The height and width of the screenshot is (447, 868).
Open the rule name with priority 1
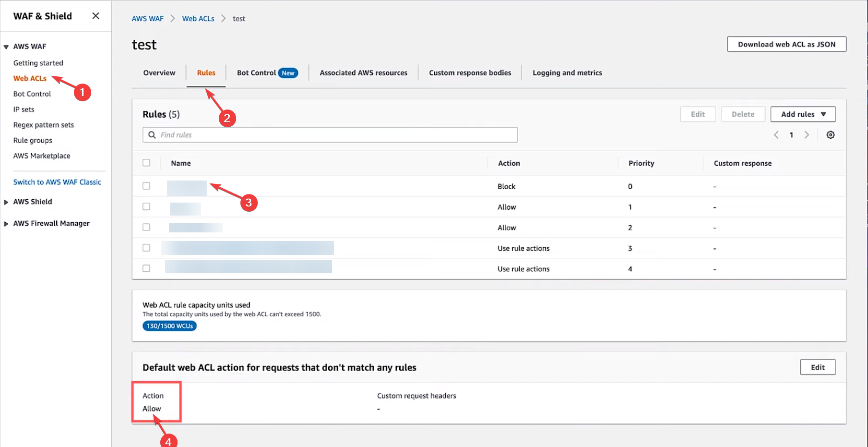[185, 209]
